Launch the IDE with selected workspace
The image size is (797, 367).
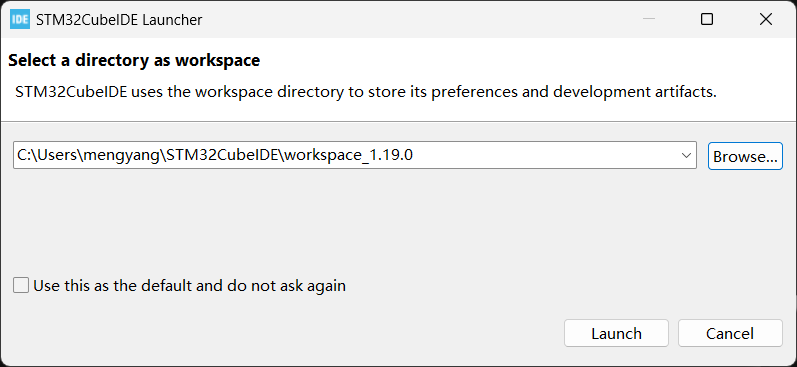pos(616,333)
